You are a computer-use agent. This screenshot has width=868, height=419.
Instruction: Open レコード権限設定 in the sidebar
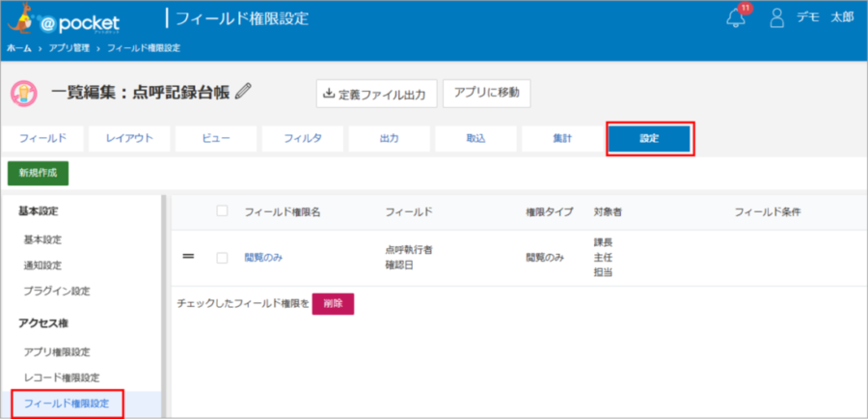[x=62, y=378]
